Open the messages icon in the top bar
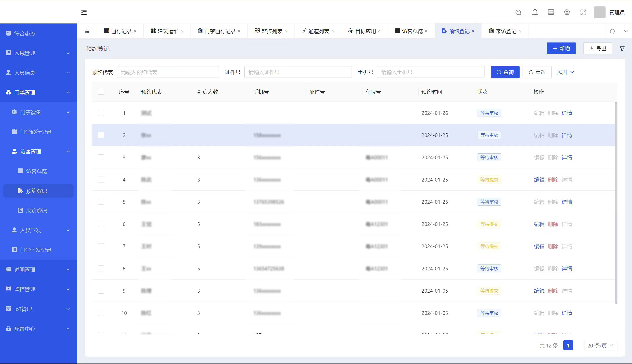The image size is (632, 364). [551, 12]
